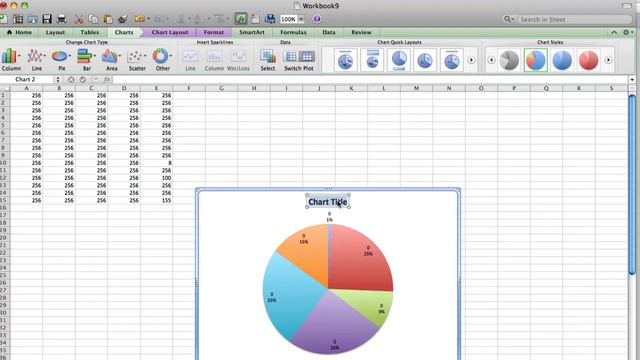
Task: Choose the Area chart type
Action: (x=111, y=60)
